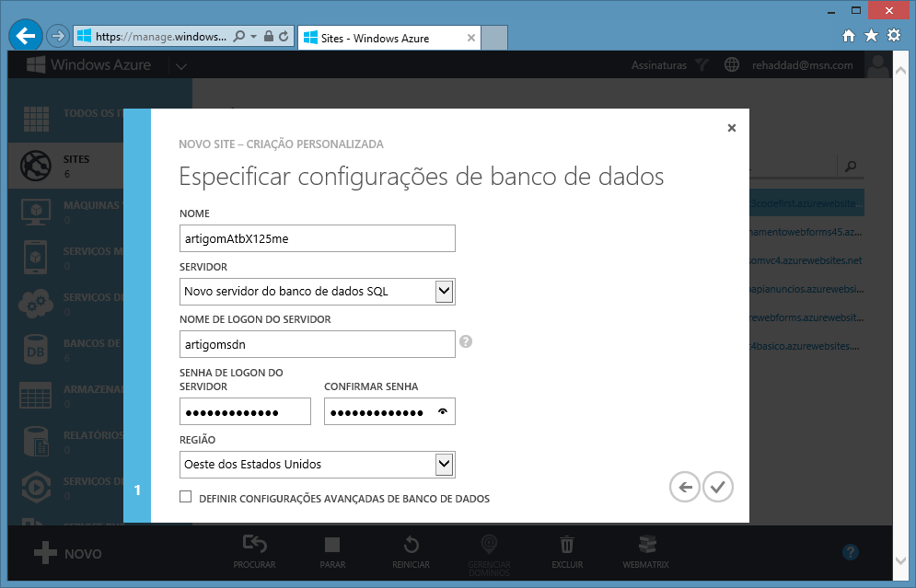Click the Confirmar Senha password field

point(389,411)
